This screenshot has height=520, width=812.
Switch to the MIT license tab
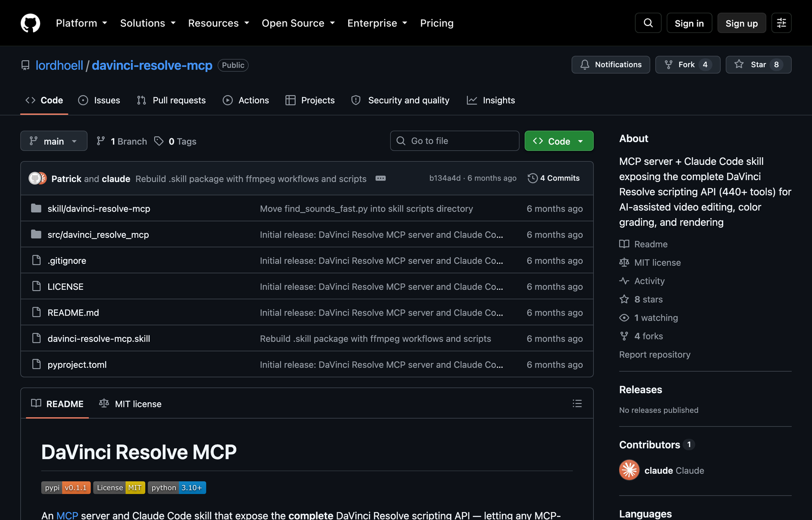[130, 404]
